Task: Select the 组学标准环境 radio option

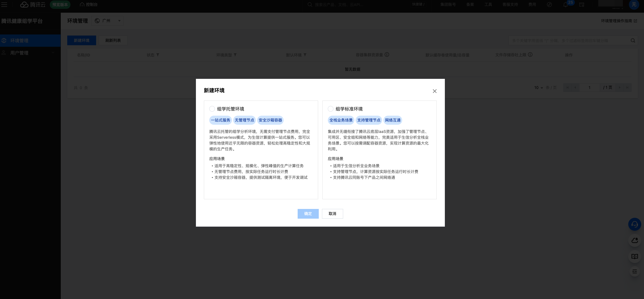Action: (330, 109)
